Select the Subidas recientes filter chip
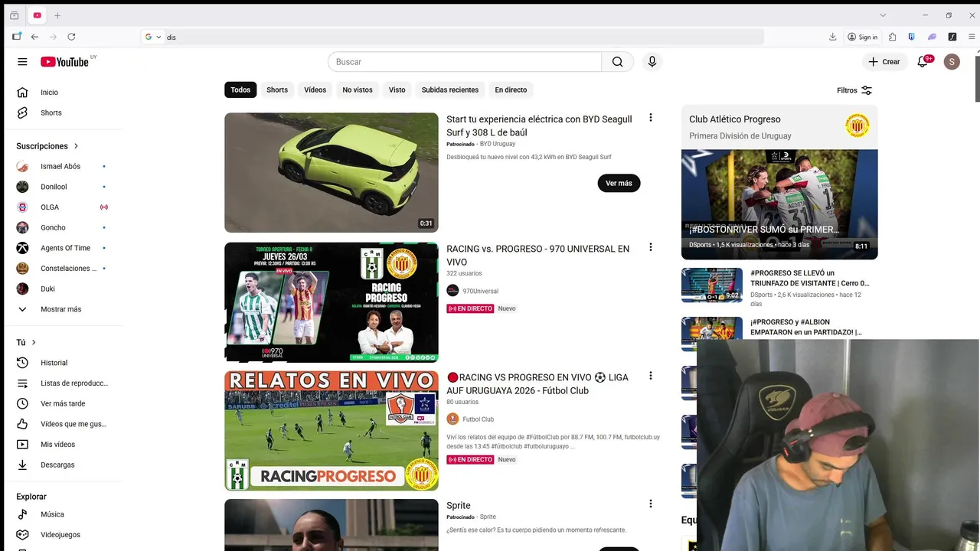This screenshot has height=551, width=980. coord(450,90)
